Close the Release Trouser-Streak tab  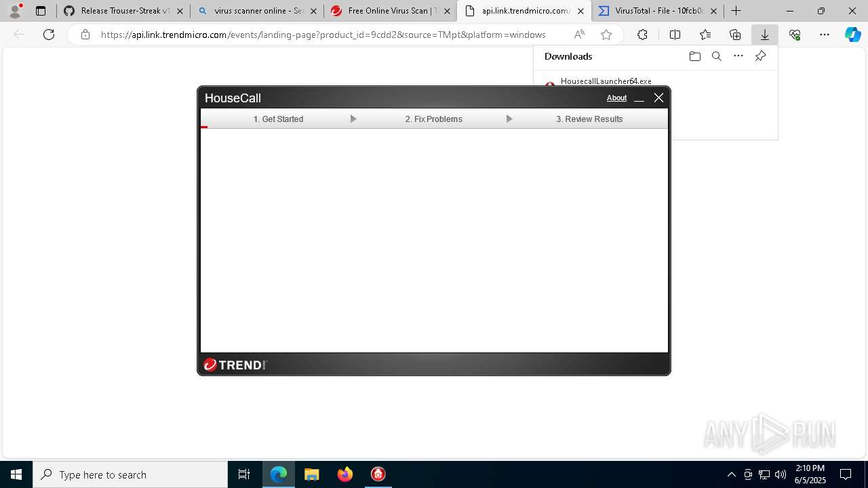click(x=180, y=11)
